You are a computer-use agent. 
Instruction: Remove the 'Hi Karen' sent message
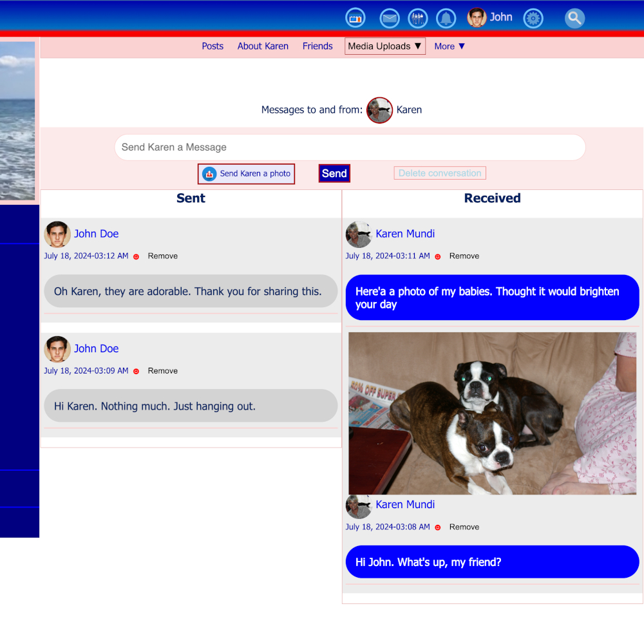(x=162, y=371)
